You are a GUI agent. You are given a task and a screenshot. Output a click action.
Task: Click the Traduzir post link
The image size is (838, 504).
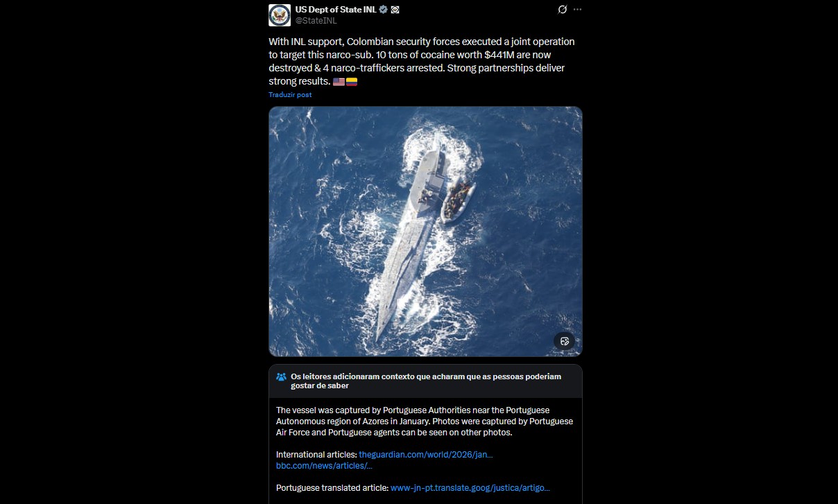[290, 95]
